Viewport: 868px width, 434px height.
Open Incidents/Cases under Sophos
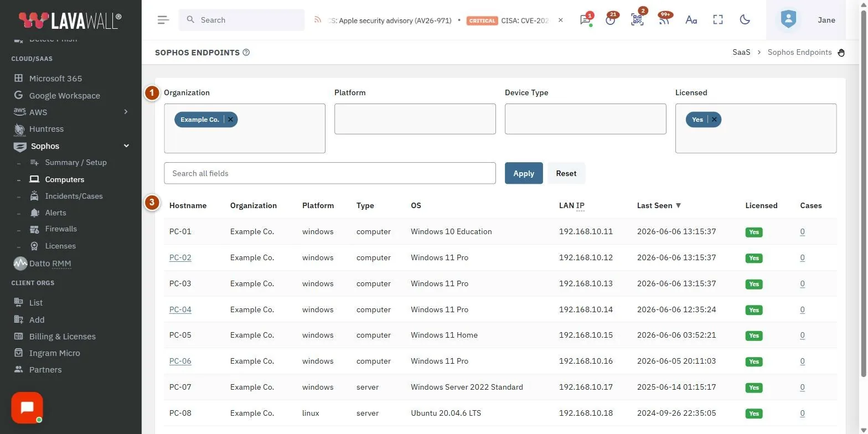[74, 196]
